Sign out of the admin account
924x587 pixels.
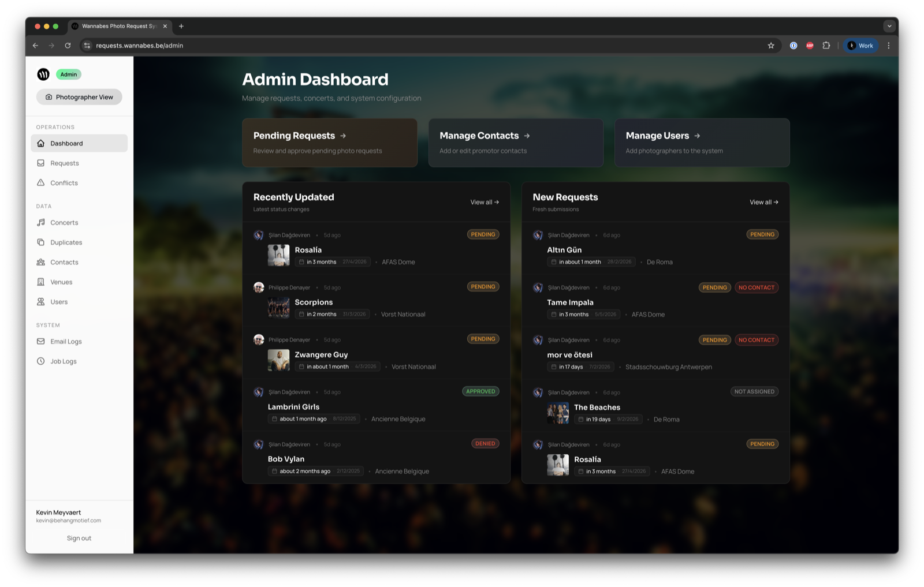[x=79, y=537]
